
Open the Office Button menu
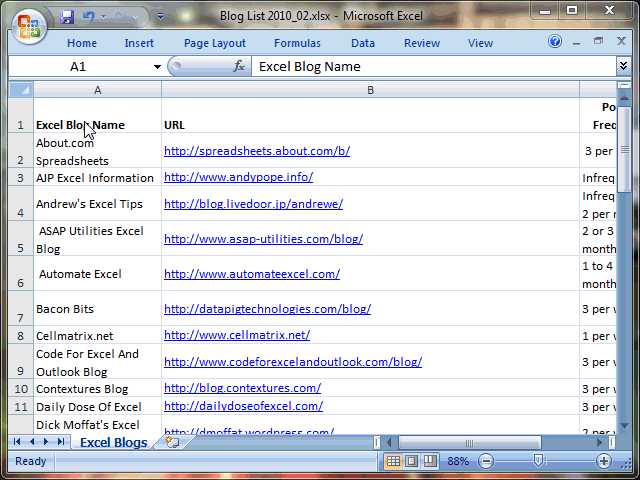pos(27,22)
